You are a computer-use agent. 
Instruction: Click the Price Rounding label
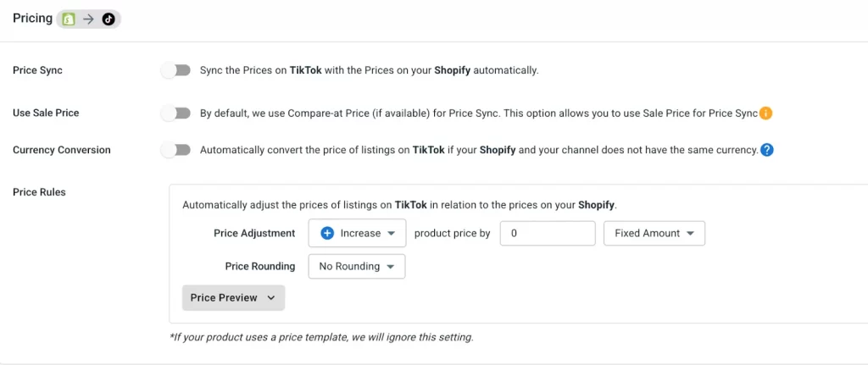(260, 266)
